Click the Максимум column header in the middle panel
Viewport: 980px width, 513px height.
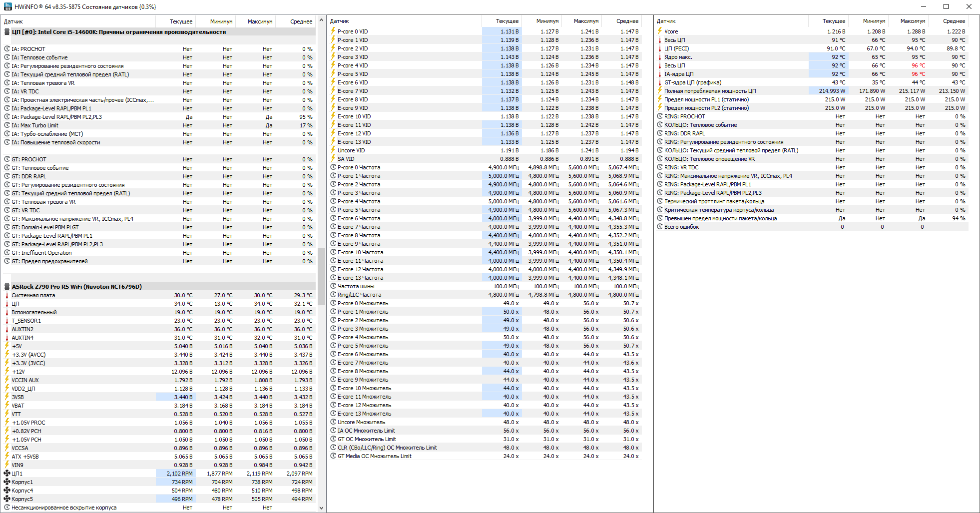coord(586,21)
